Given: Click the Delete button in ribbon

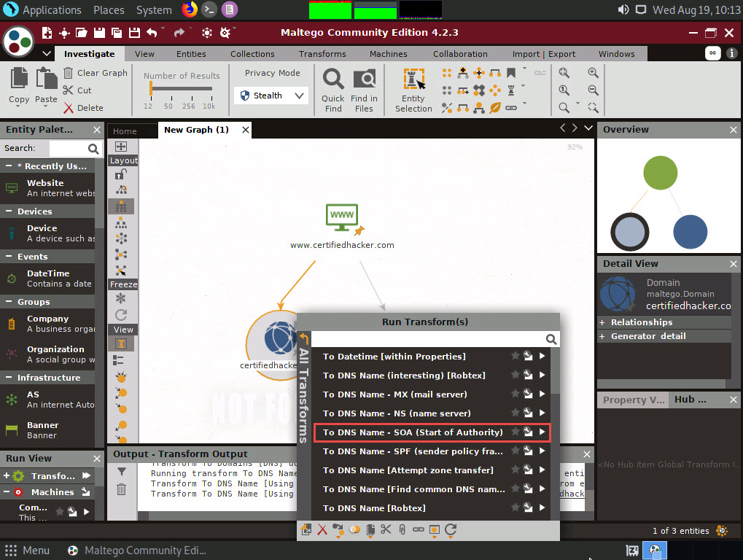Looking at the screenshot, I should coord(83,108).
